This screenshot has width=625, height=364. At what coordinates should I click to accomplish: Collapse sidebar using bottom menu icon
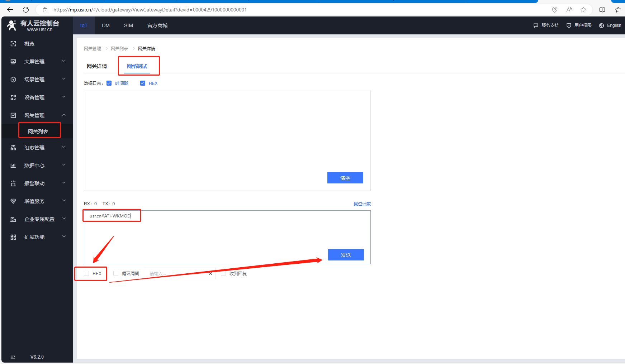point(13,356)
